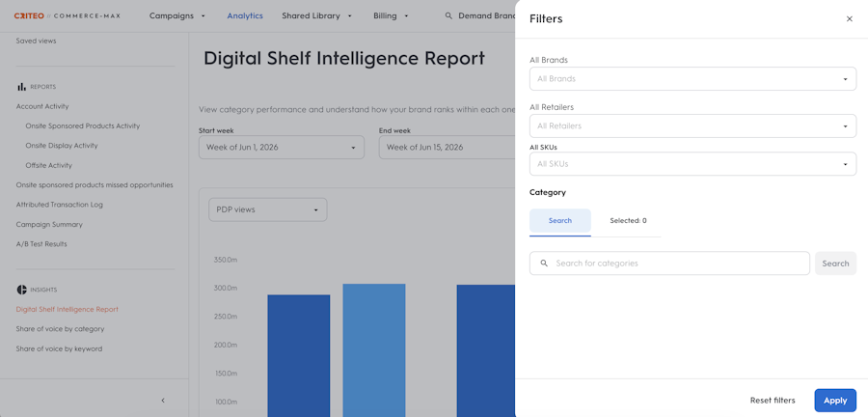Open the End week dropdown

(x=447, y=148)
